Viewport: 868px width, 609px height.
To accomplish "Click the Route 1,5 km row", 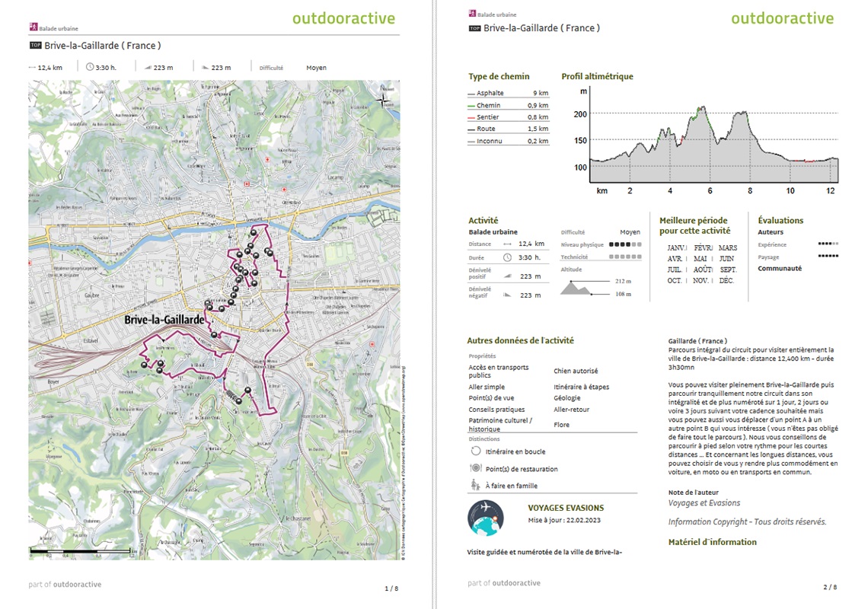I will (508, 129).
